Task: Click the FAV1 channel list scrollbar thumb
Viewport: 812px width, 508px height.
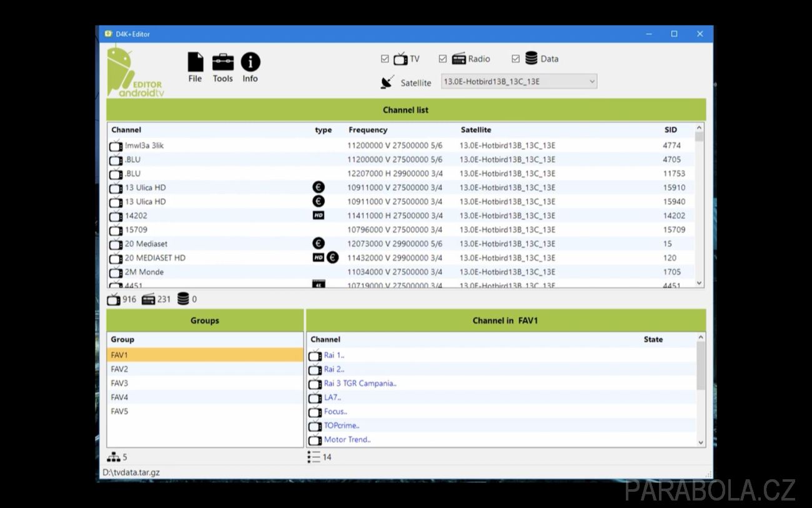Action: click(x=701, y=366)
